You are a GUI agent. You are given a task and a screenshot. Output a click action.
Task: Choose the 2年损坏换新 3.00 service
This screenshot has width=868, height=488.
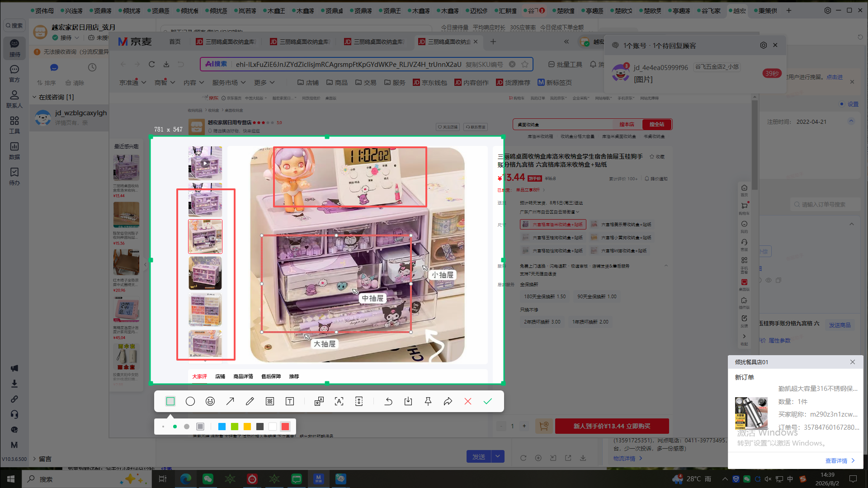pos(542,322)
